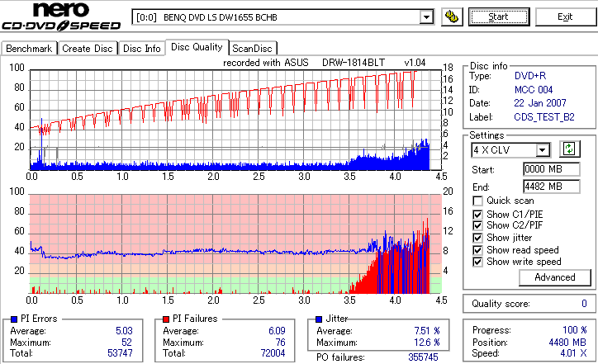Click the Exit button
This screenshot has width=598, height=364.
point(565,17)
